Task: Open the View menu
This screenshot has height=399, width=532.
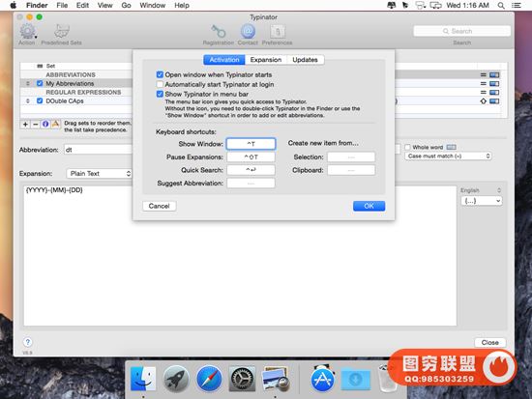Action: [x=104, y=5]
